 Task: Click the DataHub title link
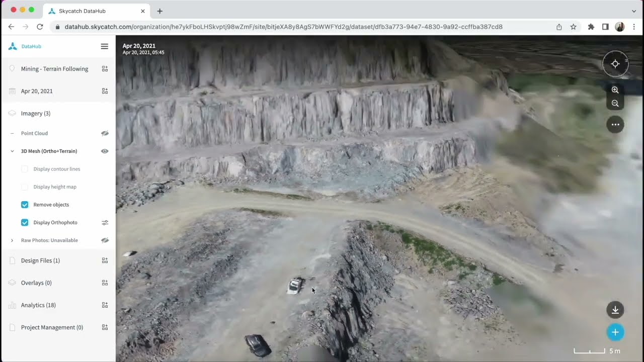[31, 46]
